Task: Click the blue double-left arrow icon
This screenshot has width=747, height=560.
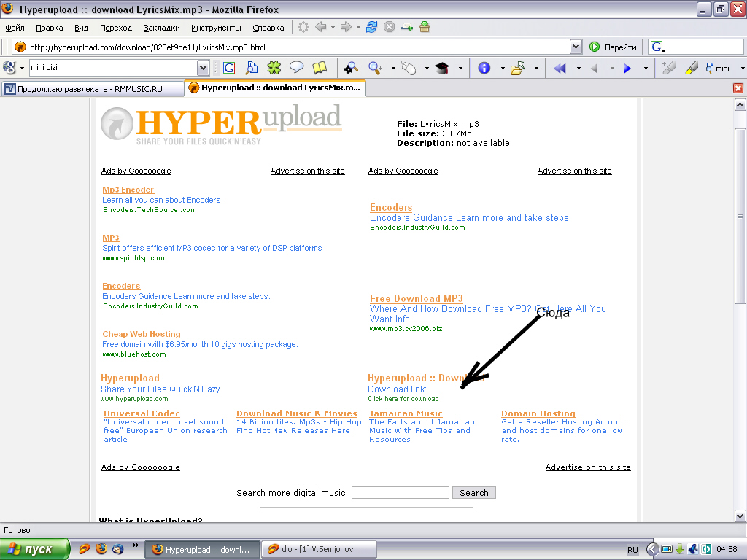Action: click(560, 69)
